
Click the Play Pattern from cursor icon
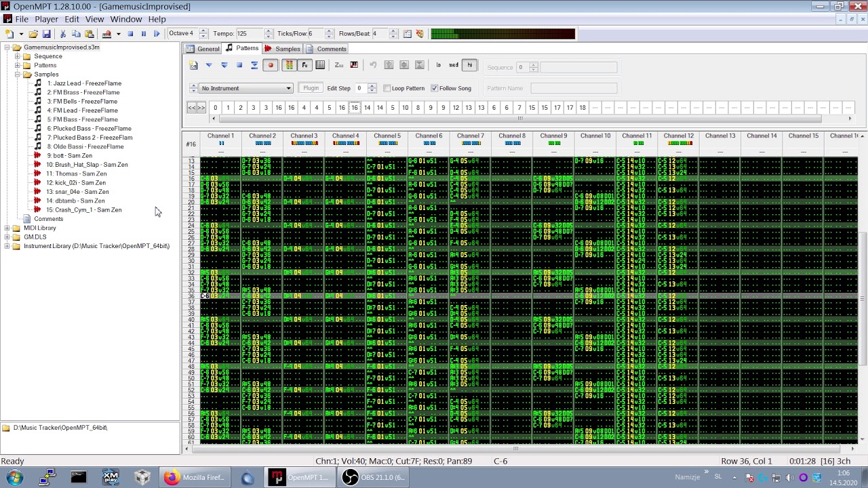pos(209,65)
